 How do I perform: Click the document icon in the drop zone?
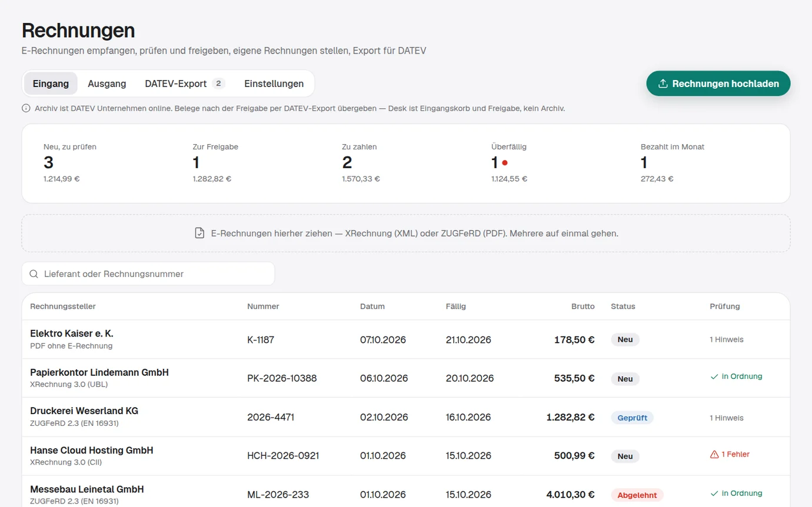coord(199,234)
